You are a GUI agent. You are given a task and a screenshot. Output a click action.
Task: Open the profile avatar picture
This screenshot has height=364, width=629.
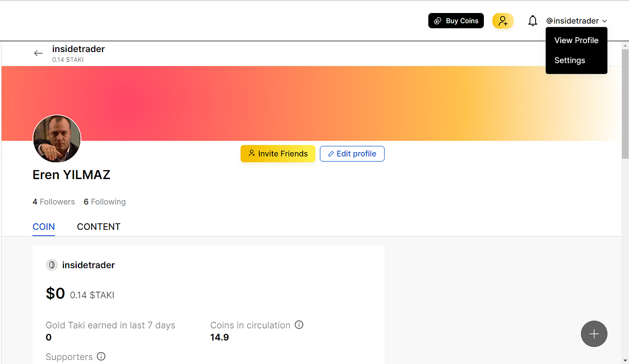click(57, 139)
